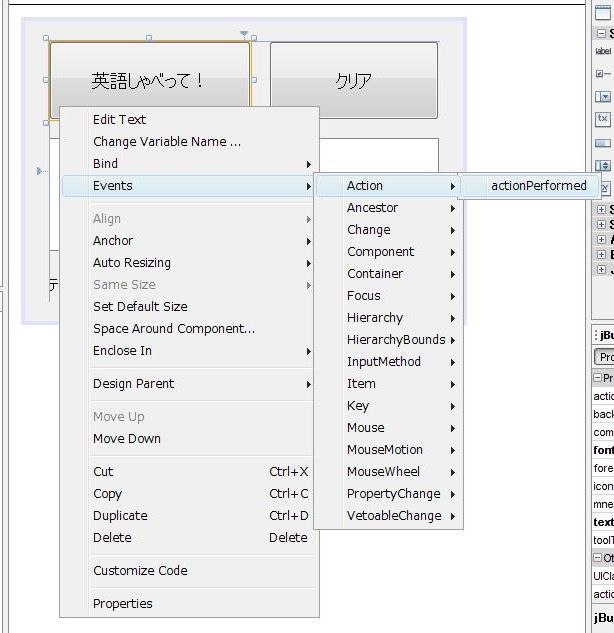The width and height of the screenshot is (614, 633).
Task: Collapse the Other section in property sheet
Action: [597, 558]
